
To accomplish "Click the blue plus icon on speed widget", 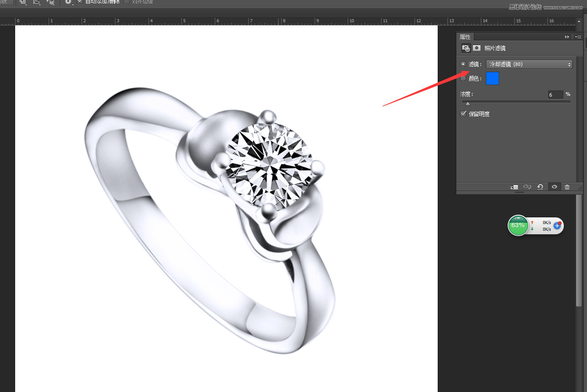I will click(557, 226).
